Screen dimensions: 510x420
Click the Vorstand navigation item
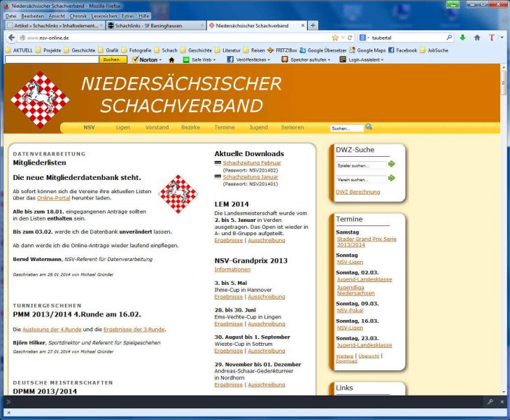[x=157, y=127]
